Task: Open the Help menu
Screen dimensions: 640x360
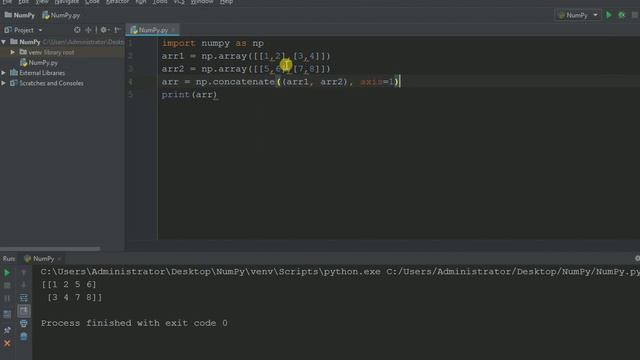Action: (x=226, y=2)
